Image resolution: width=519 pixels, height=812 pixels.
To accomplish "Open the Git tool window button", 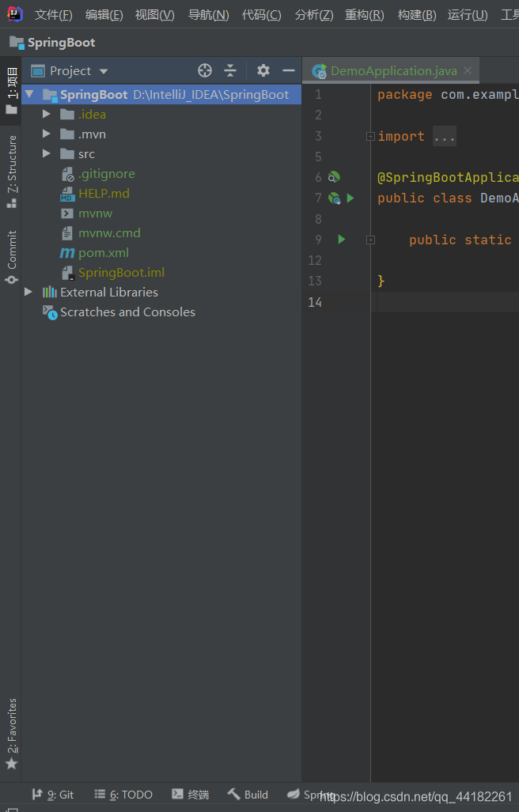I will (x=53, y=795).
